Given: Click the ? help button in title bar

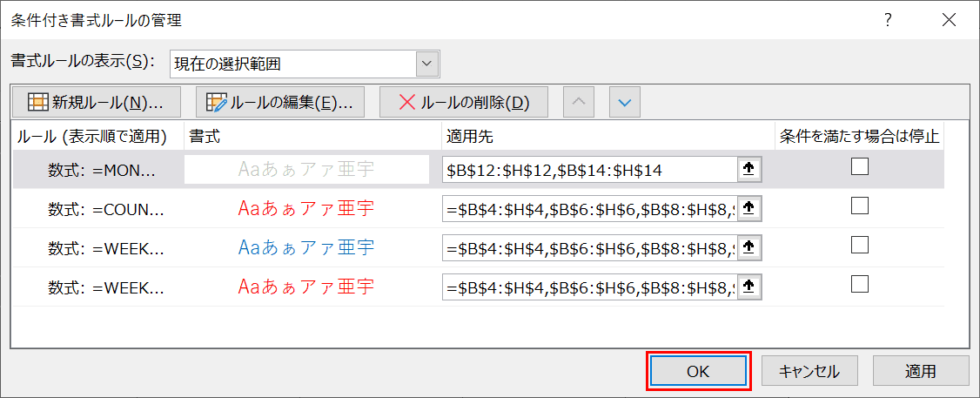Looking at the screenshot, I should click(x=888, y=20).
